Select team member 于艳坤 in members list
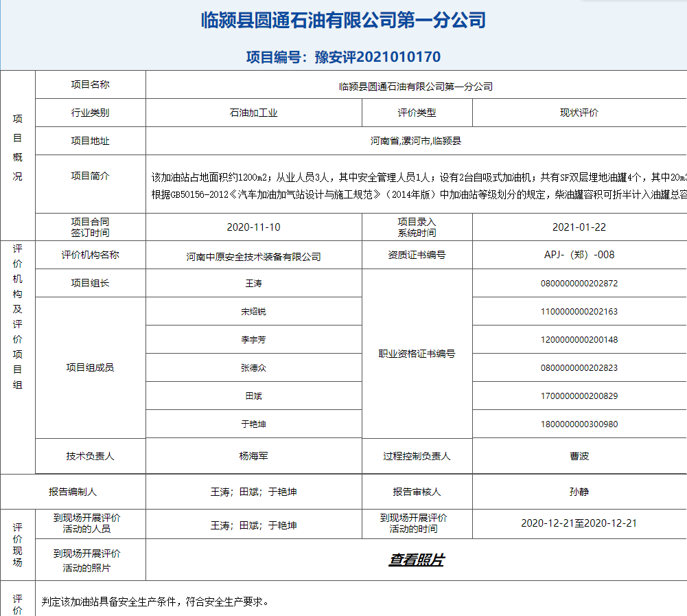This screenshot has width=687, height=616. point(254,424)
